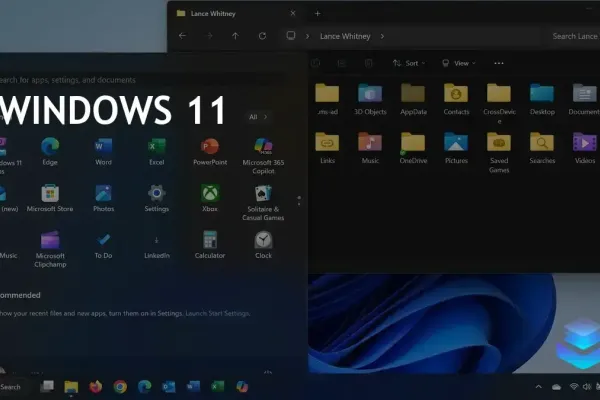Open the 3D Objects folder
This screenshot has height=400, width=600.
coord(370,100)
